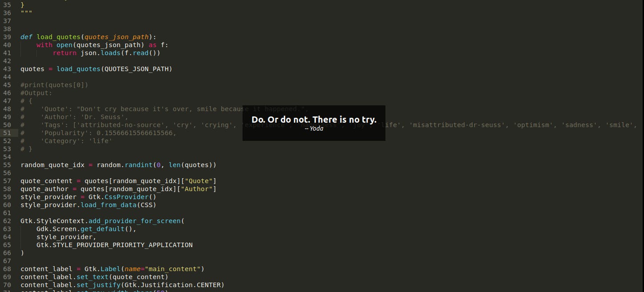This screenshot has width=644, height=292.
Task: Click the json.loads call on line 41
Action: pos(101,53)
